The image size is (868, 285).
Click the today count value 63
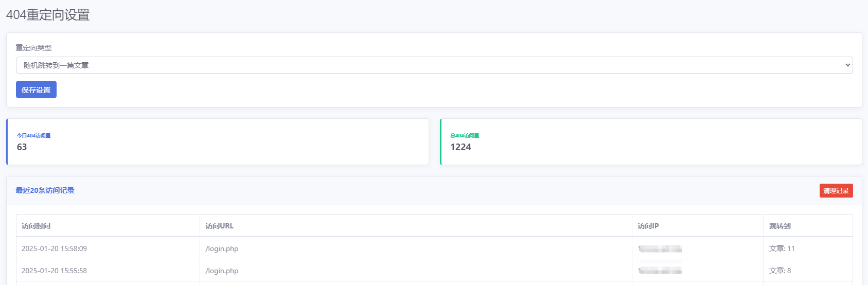pos(22,147)
